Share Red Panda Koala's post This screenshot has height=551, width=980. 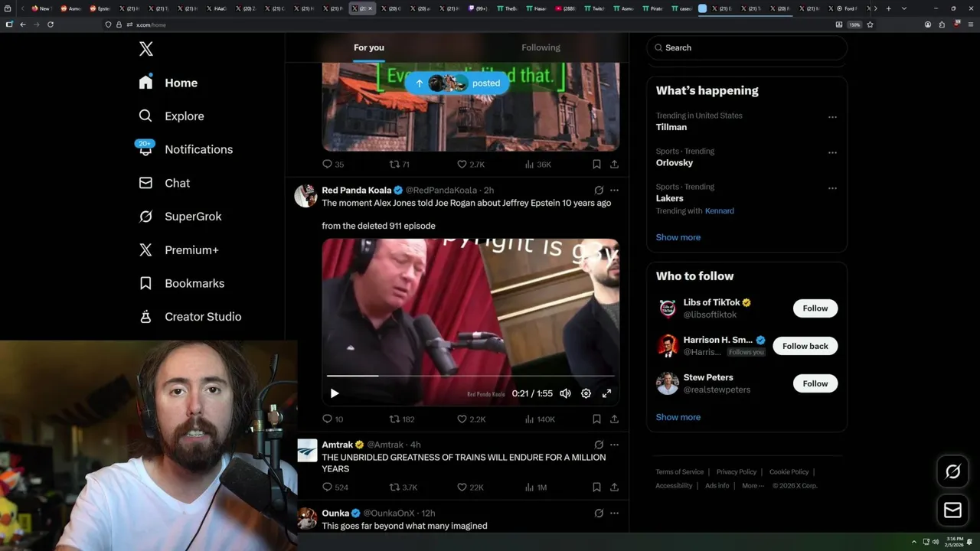pyautogui.click(x=614, y=419)
